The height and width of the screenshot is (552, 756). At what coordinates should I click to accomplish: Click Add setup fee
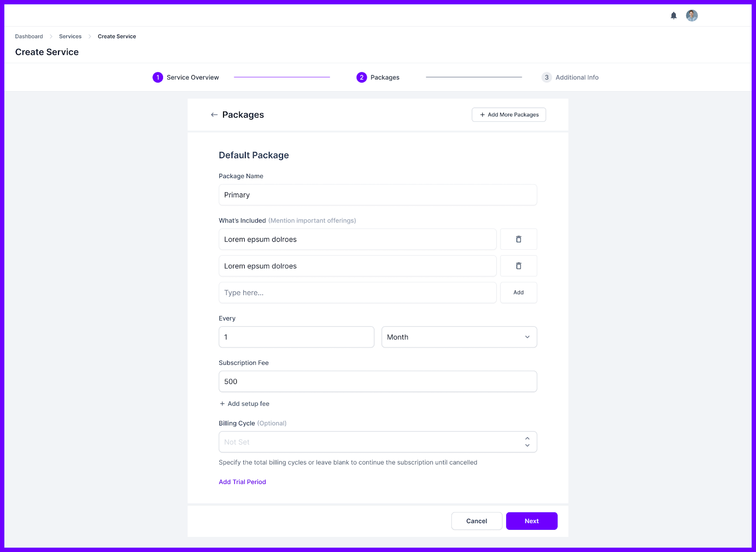coord(244,404)
